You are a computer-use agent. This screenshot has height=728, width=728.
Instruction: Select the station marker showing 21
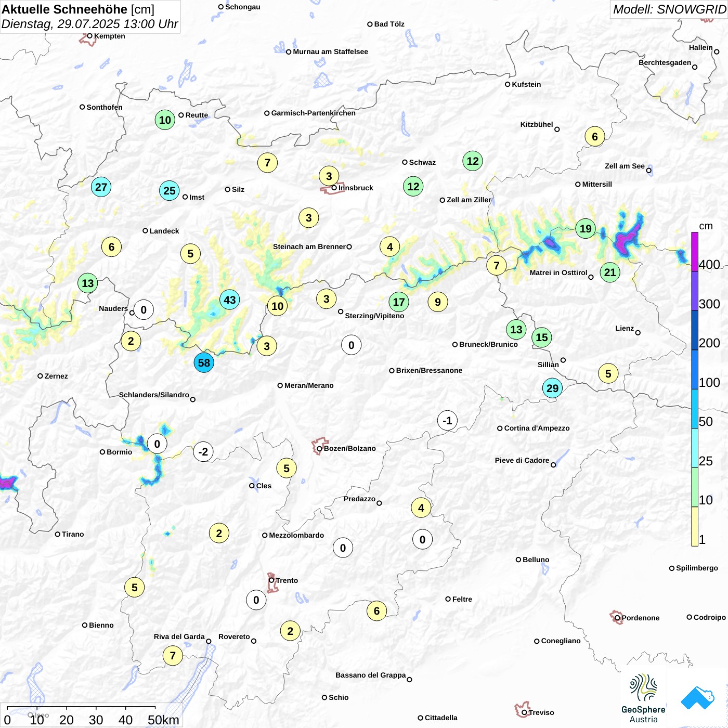[610, 272]
